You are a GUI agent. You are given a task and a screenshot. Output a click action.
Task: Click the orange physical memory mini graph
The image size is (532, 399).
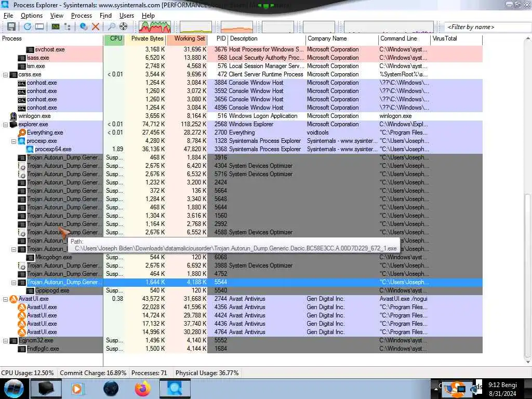[237, 27]
